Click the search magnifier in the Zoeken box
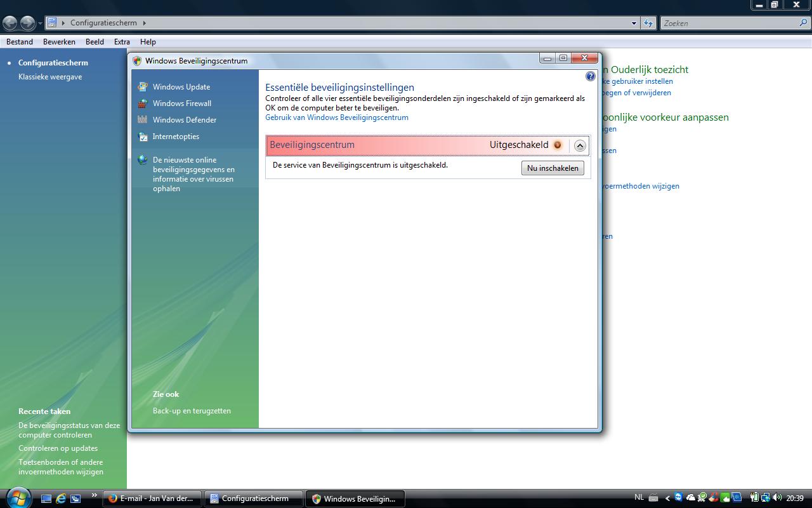Screen dimensions: 812x508 click(x=803, y=23)
